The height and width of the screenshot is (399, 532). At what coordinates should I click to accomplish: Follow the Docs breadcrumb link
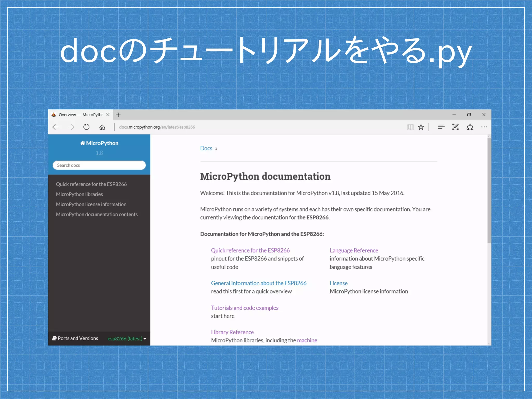[x=206, y=148]
